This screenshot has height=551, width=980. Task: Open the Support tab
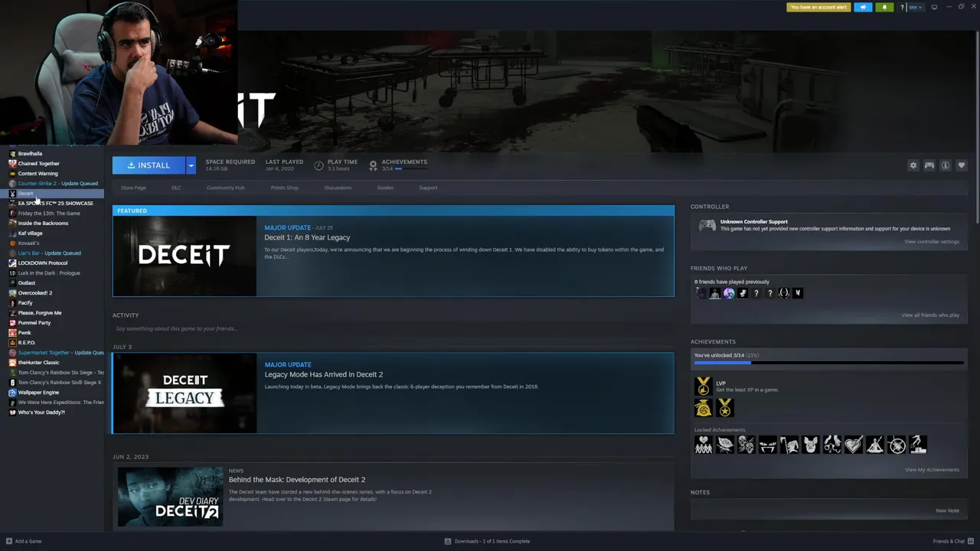coord(428,187)
